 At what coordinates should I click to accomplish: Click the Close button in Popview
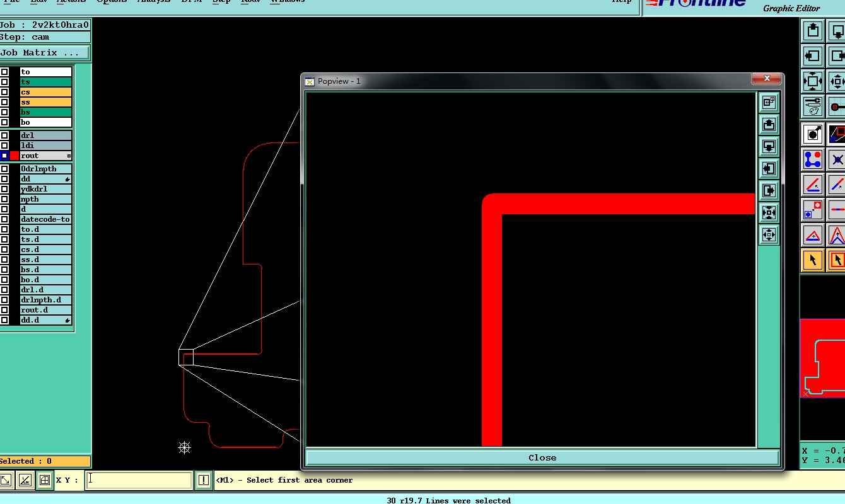[x=542, y=458]
